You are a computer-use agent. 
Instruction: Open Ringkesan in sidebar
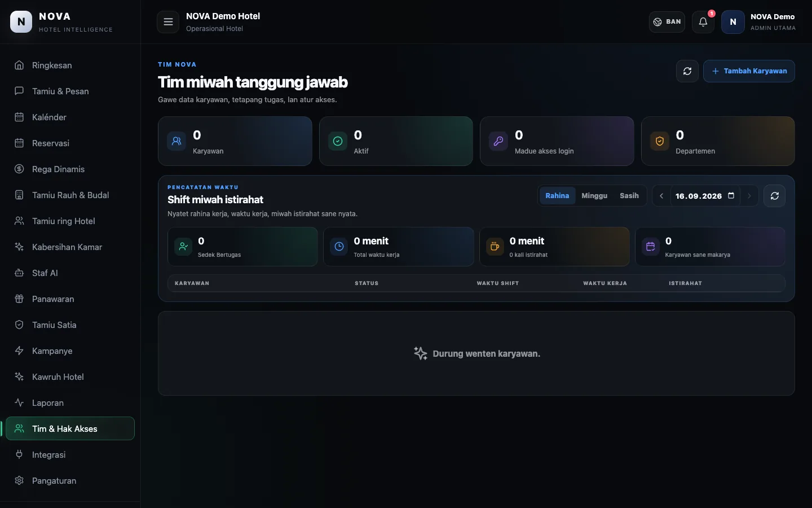coord(70,65)
